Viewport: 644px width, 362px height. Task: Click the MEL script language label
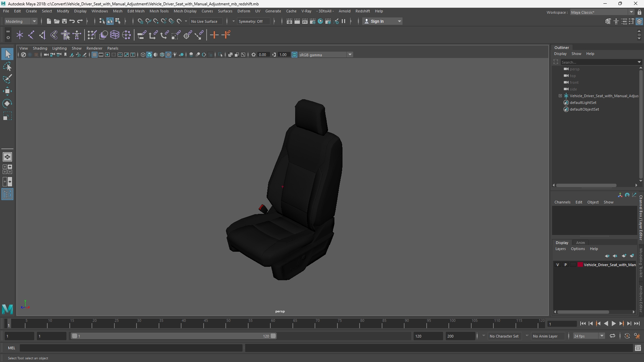tap(11, 348)
